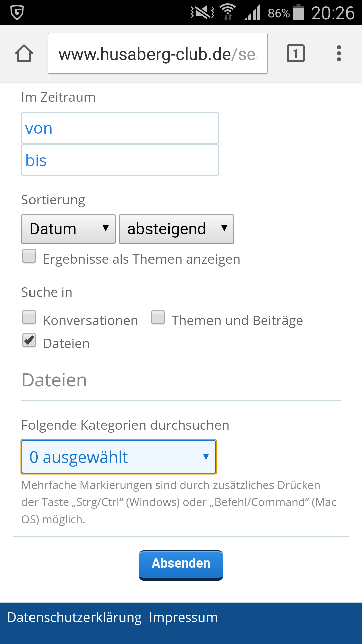Tap the browser address bar
The image size is (362, 644).
[x=158, y=54]
